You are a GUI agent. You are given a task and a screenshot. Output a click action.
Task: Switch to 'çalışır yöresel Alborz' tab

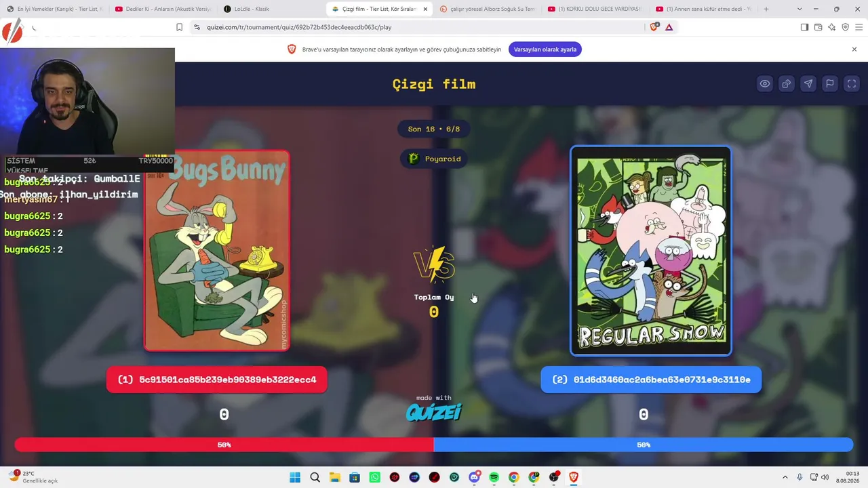(x=487, y=9)
